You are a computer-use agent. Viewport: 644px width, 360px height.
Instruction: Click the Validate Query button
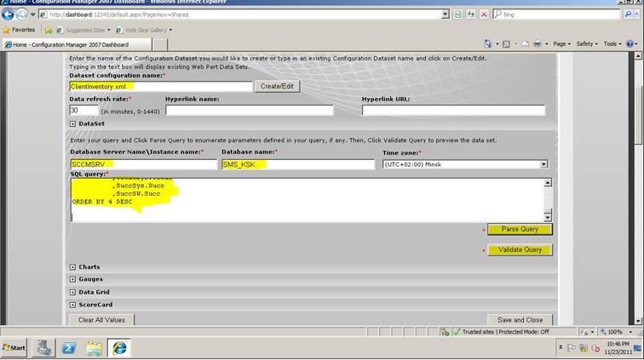click(x=520, y=249)
